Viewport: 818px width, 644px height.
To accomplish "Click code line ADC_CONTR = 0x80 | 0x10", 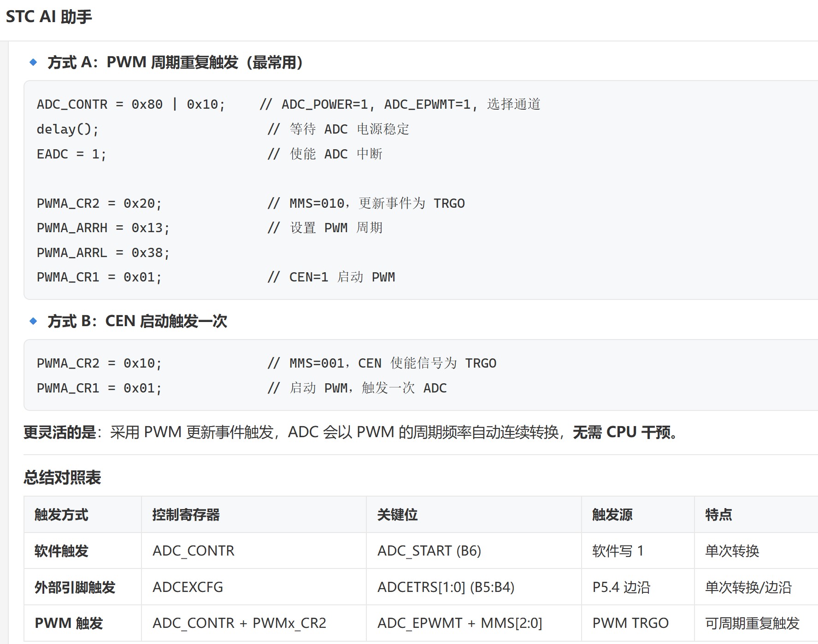I will tap(131, 105).
